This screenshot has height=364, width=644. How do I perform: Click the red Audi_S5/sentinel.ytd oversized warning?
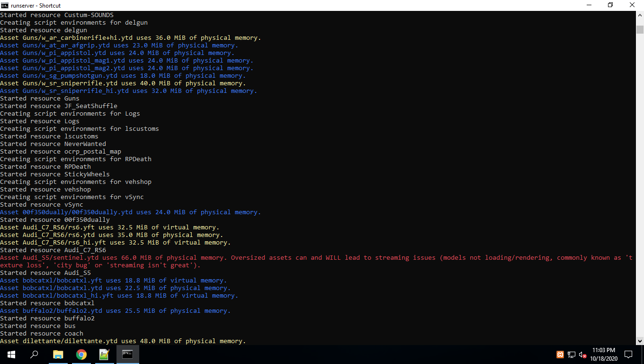(316, 262)
